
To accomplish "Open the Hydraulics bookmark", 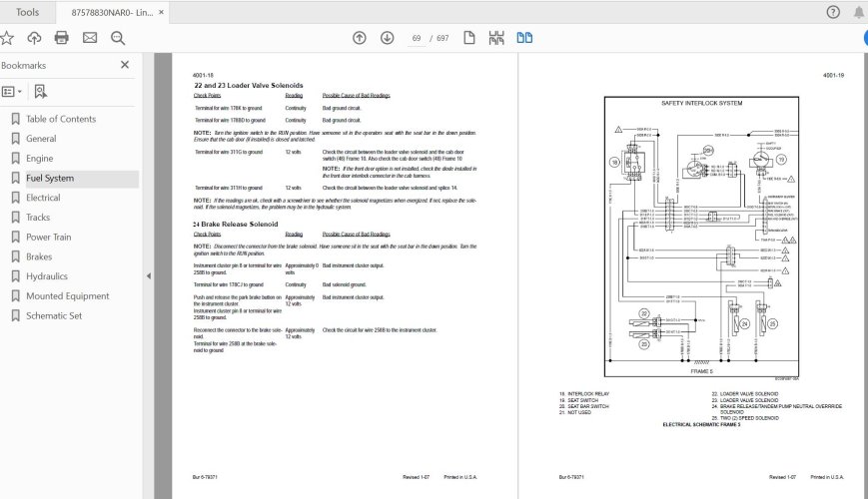I will 47,276.
